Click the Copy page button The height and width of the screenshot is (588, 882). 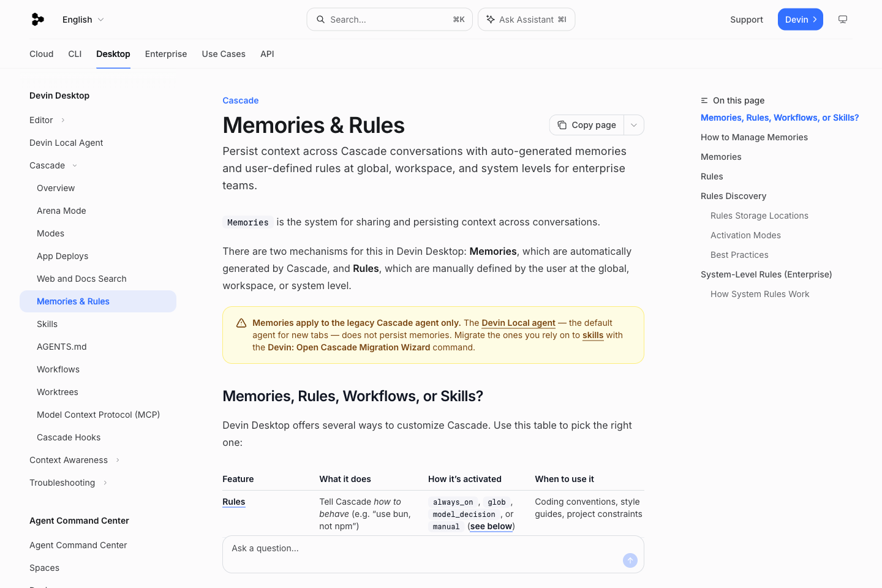tap(587, 125)
